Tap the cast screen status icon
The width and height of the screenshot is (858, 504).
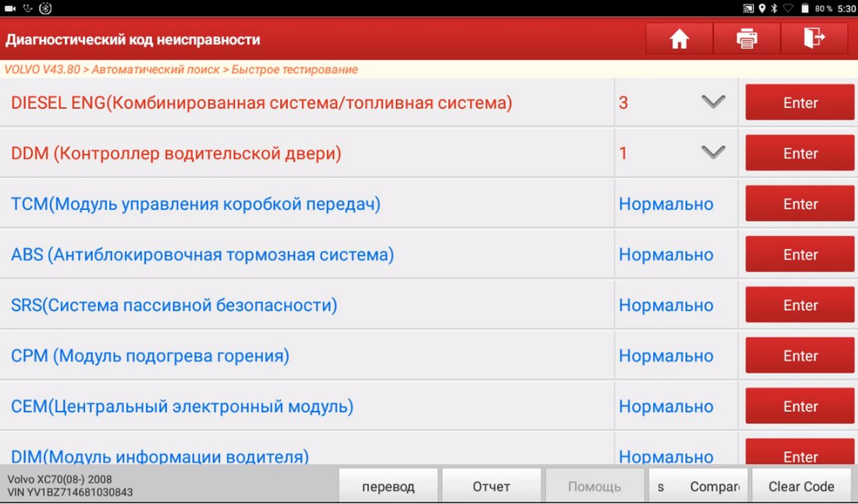tap(748, 9)
